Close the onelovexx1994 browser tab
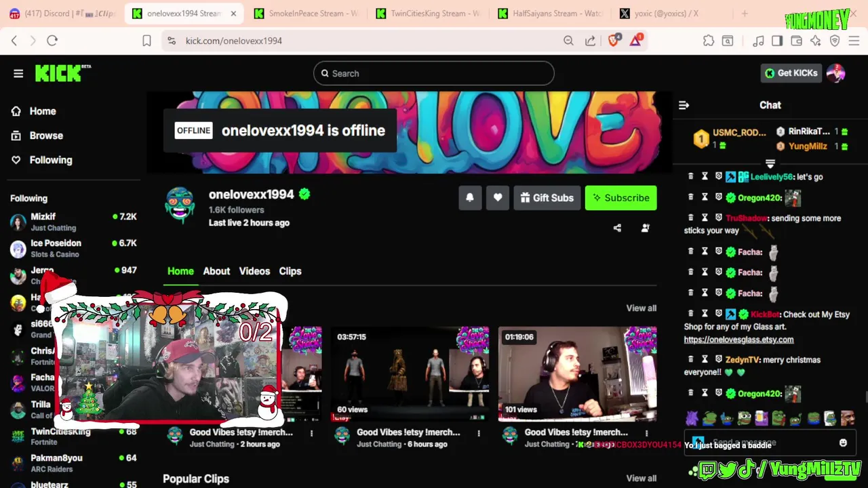This screenshot has width=868, height=488. tap(233, 14)
